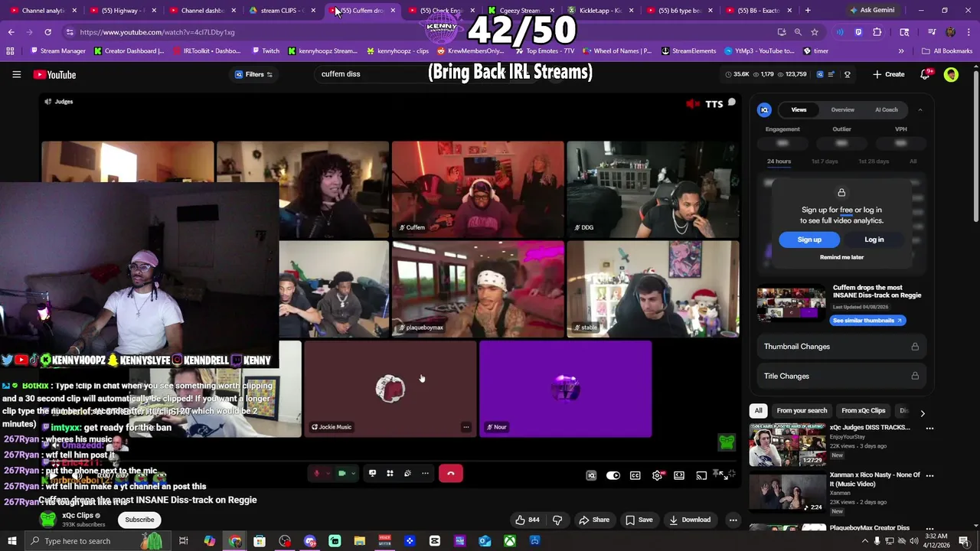Viewport: 980px width, 551px height.
Task: Click 'See similar thumbnails' button
Action: pyautogui.click(x=869, y=320)
